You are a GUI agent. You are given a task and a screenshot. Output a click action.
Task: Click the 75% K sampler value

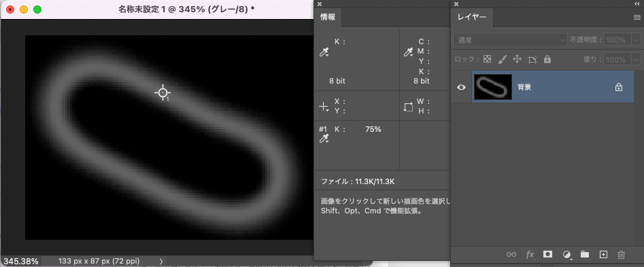(x=373, y=129)
